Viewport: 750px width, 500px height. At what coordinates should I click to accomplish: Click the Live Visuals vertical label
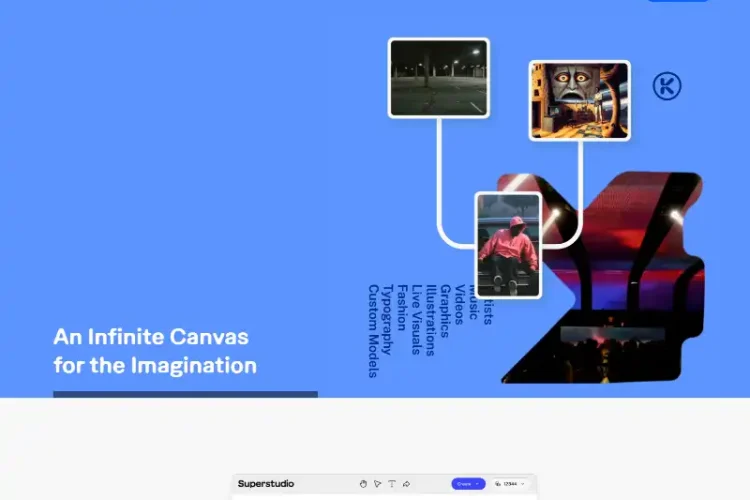pyautogui.click(x=417, y=320)
